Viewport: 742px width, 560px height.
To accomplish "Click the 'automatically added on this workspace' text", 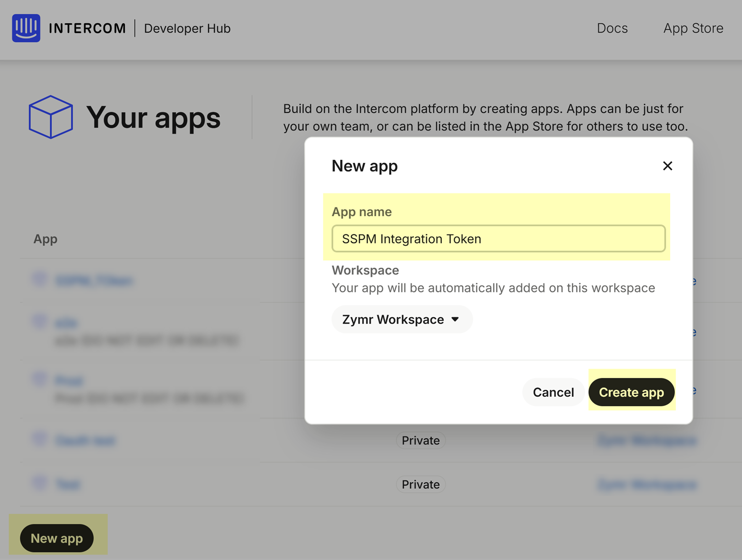I will coord(493,288).
